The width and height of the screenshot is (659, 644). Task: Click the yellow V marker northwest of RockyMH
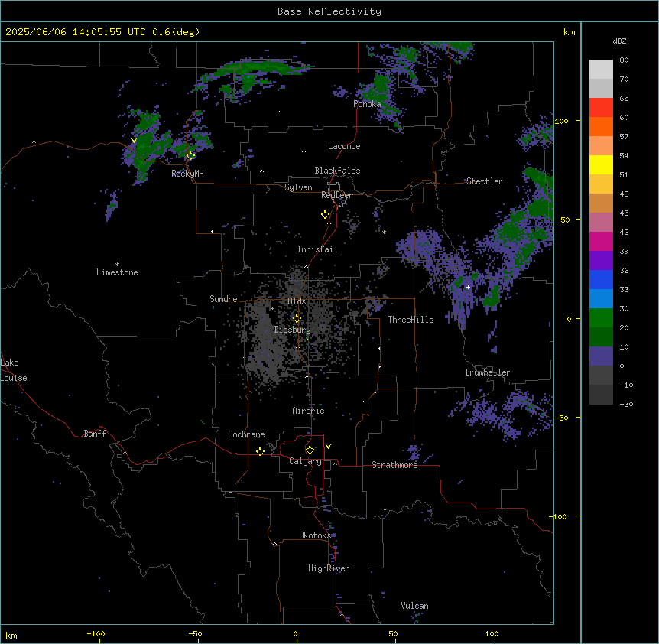(x=134, y=141)
